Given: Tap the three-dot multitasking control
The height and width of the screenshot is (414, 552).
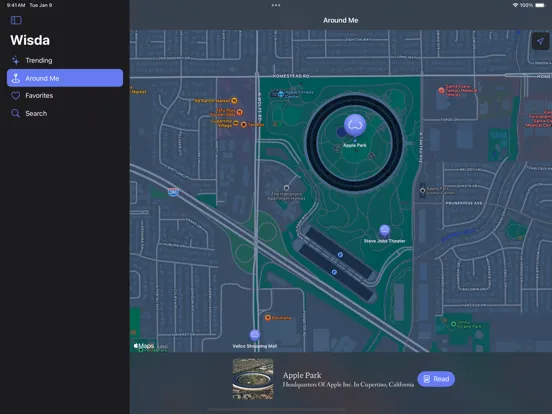Looking at the screenshot, I should click(x=276, y=5).
